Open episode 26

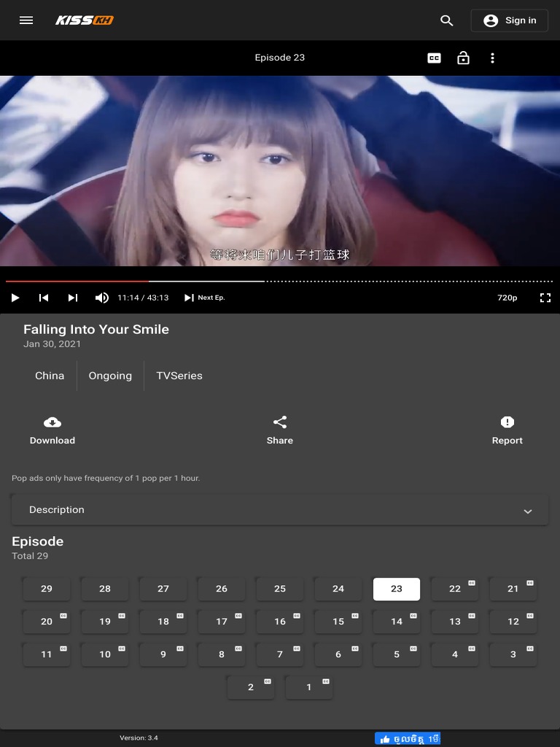pos(222,589)
